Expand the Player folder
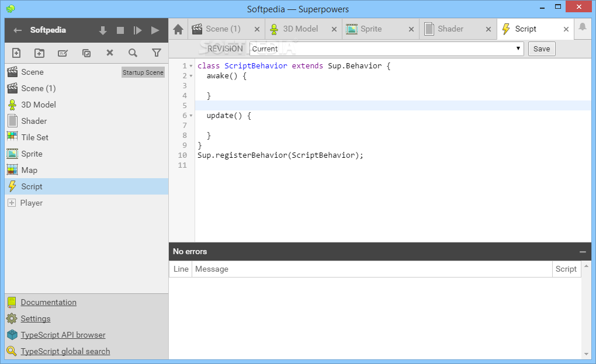 [x=12, y=203]
